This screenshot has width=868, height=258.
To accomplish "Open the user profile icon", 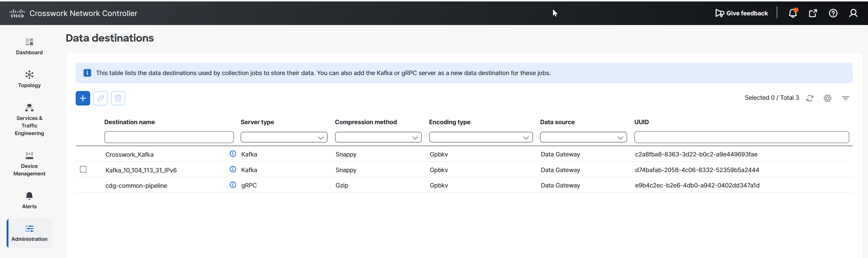I will point(853,13).
